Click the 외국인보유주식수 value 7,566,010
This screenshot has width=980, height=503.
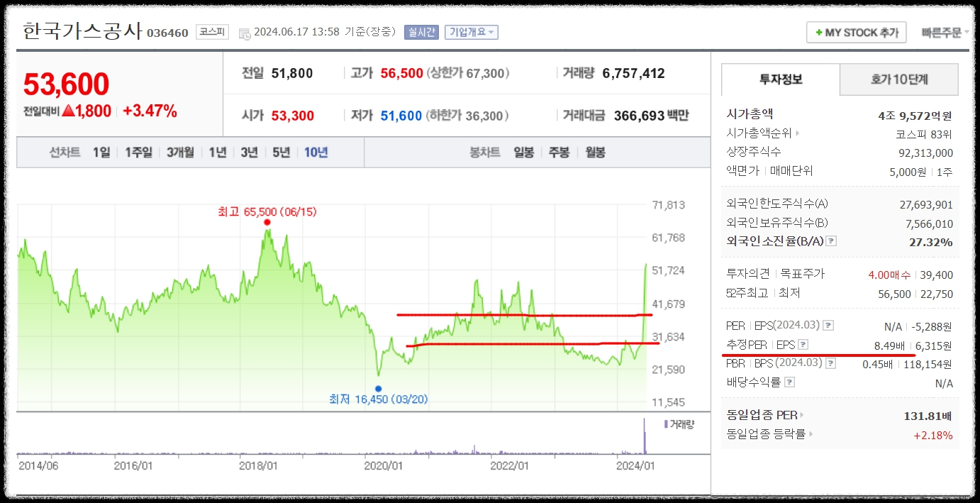(x=930, y=223)
